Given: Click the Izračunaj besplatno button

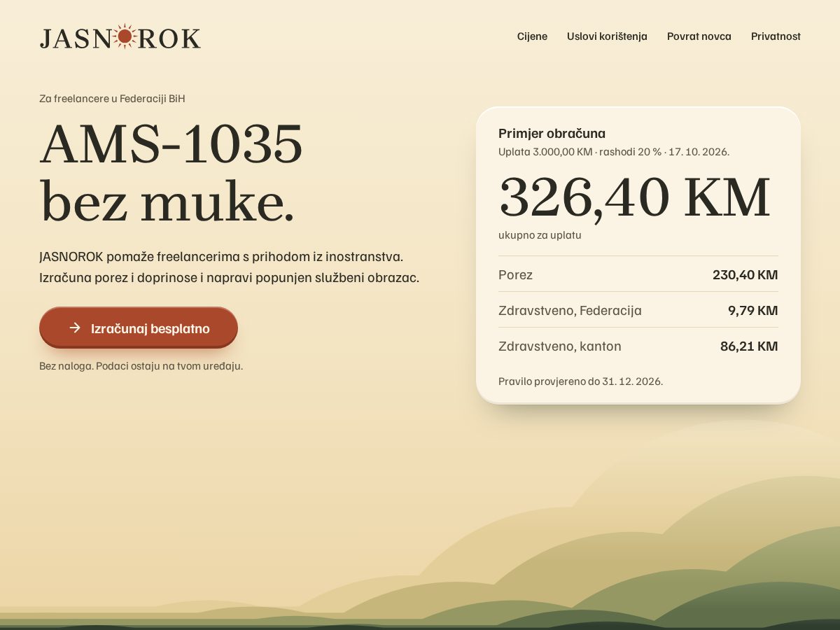Looking at the screenshot, I should pos(139,328).
